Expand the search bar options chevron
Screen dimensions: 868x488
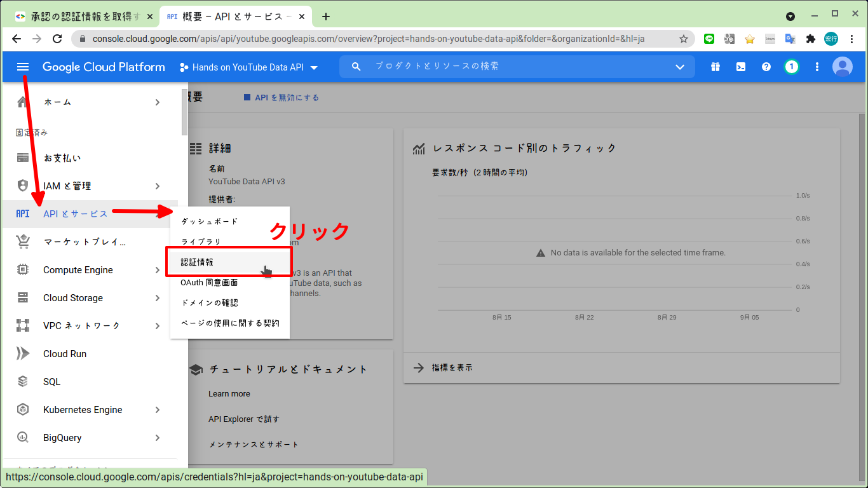coord(680,66)
